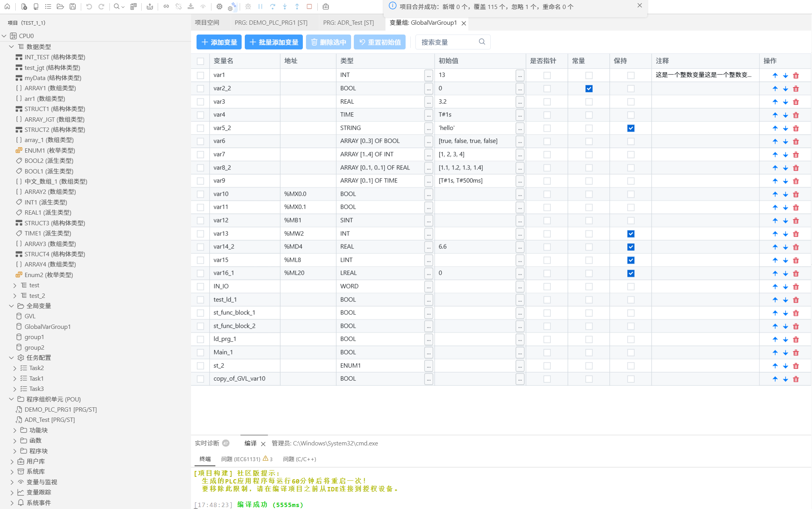This screenshot has height=509, width=812.
Task: Delete copy_of_GVL_var10 with trash icon
Action: tap(796, 379)
